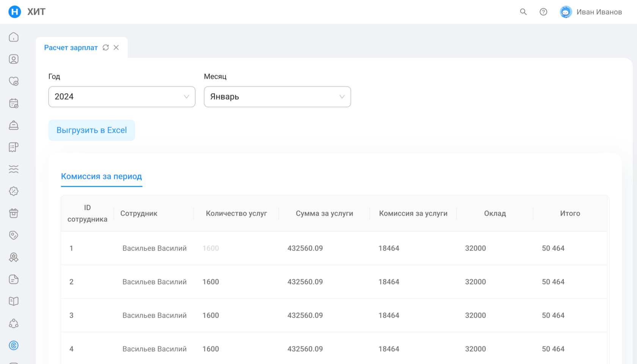Open the home icon in sidebar

click(14, 37)
